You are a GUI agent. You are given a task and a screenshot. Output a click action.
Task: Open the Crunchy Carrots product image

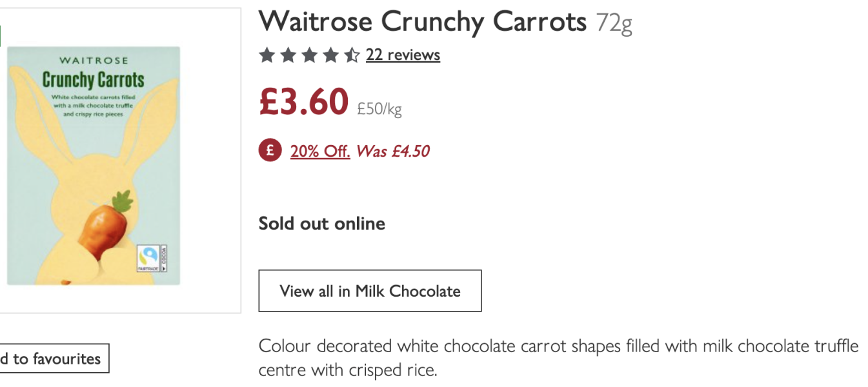pos(94,165)
